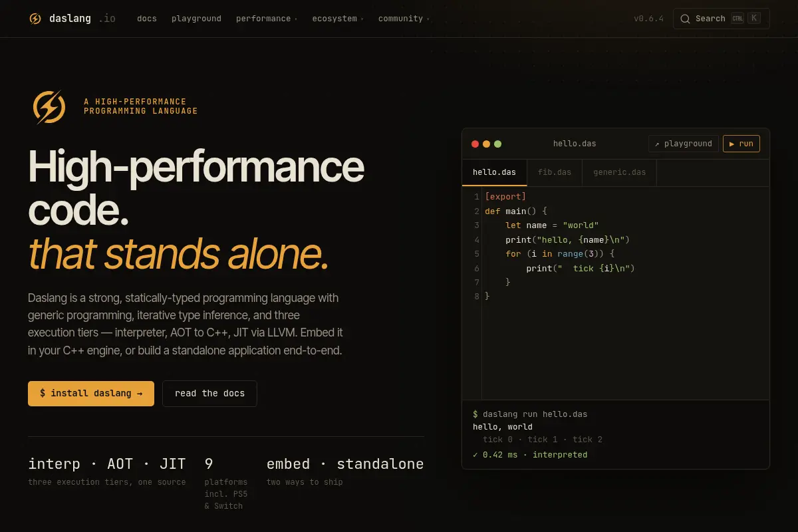Viewport: 798px width, 532px height.
Task: Click the hello.das window title
Action: pyautogui.click(x=575, y=144)
